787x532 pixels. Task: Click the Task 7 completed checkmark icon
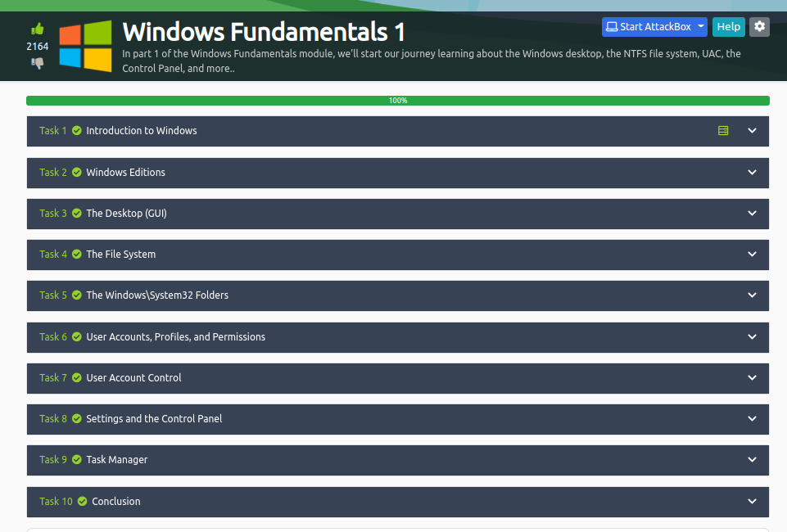(77, 378)
